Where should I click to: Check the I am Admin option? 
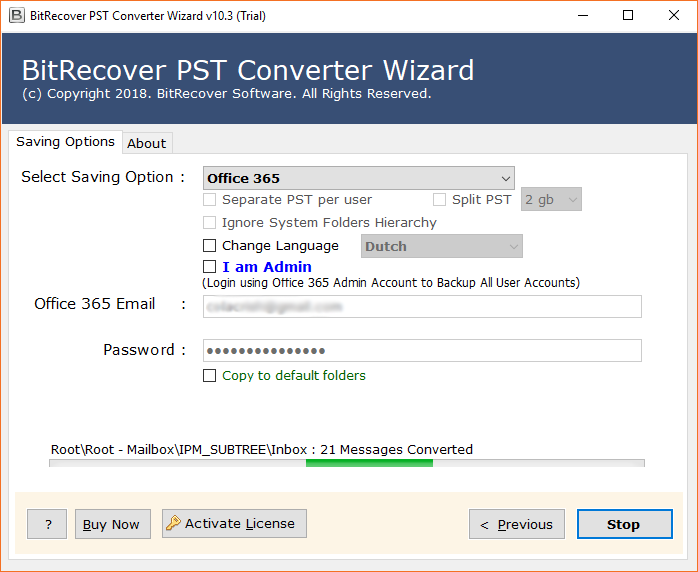tap(209, 267)
